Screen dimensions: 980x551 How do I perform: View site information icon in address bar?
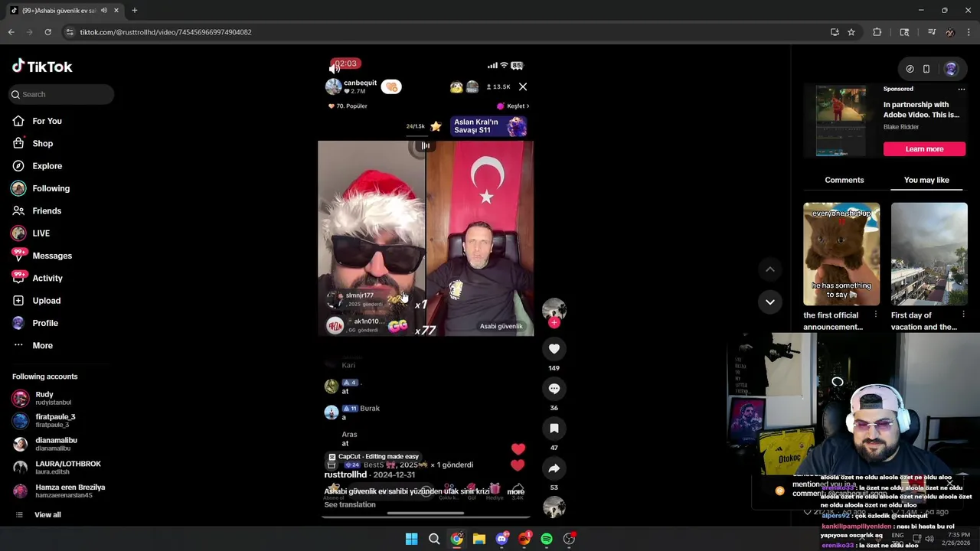pos(70,32)
